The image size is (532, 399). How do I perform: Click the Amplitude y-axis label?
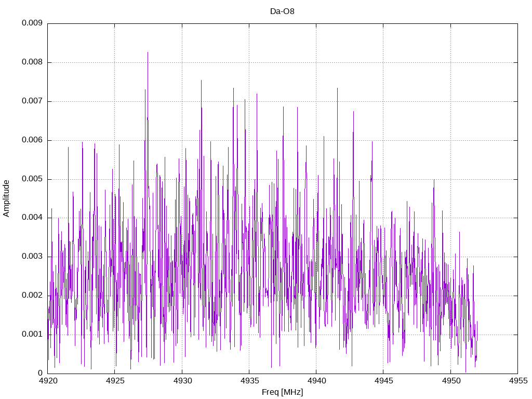point(6,198)
